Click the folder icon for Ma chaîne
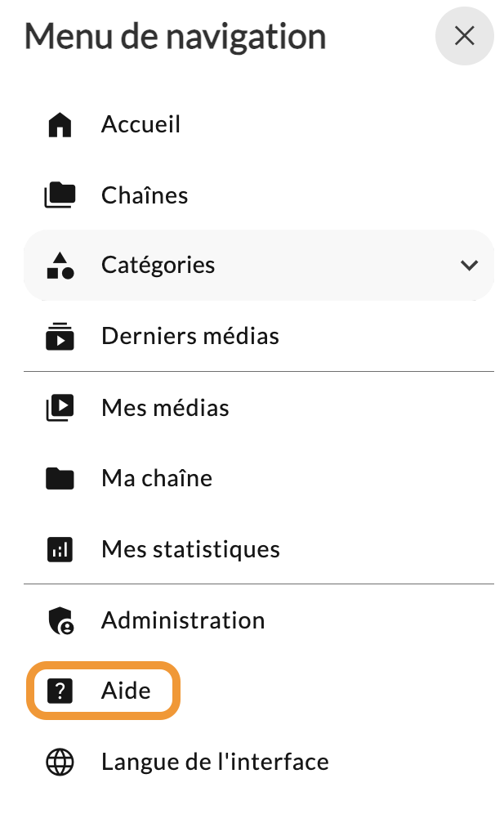Screen dimensions: 504x823 pyautogui.click(x=60, y=479)
